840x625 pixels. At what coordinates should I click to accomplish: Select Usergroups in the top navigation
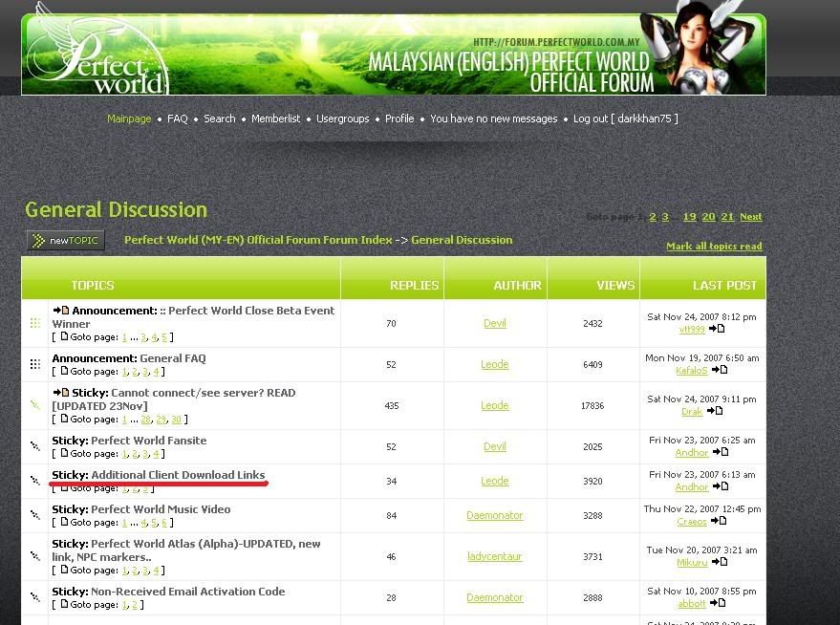pos(342,119)
